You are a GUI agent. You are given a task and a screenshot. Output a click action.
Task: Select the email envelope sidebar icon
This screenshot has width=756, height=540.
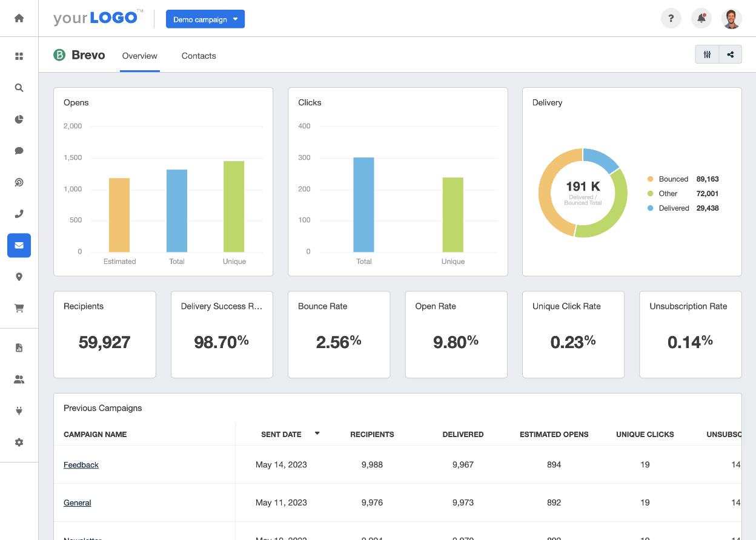click(x=19, y=245)
